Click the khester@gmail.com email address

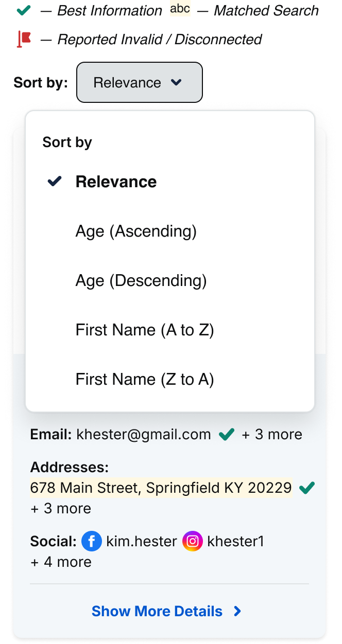click(x=144, y=435)
